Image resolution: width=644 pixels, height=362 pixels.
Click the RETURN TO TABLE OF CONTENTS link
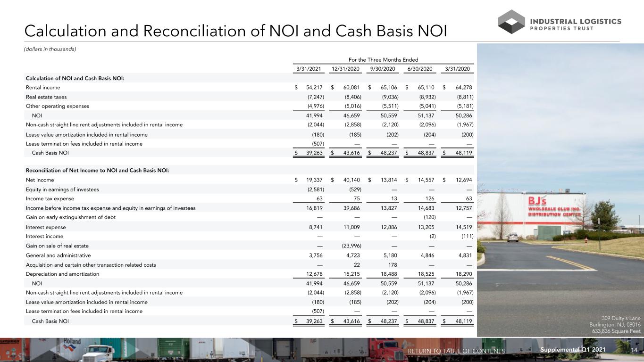coord(456,351)
